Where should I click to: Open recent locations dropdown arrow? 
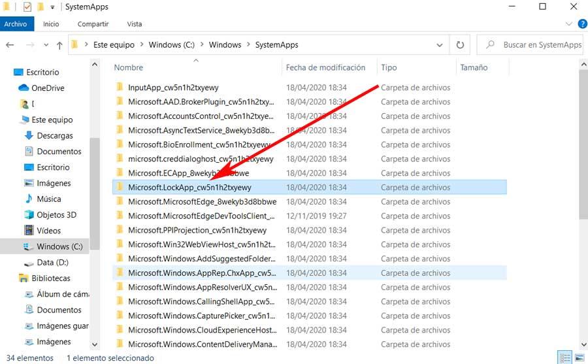[x=46, y=45]
